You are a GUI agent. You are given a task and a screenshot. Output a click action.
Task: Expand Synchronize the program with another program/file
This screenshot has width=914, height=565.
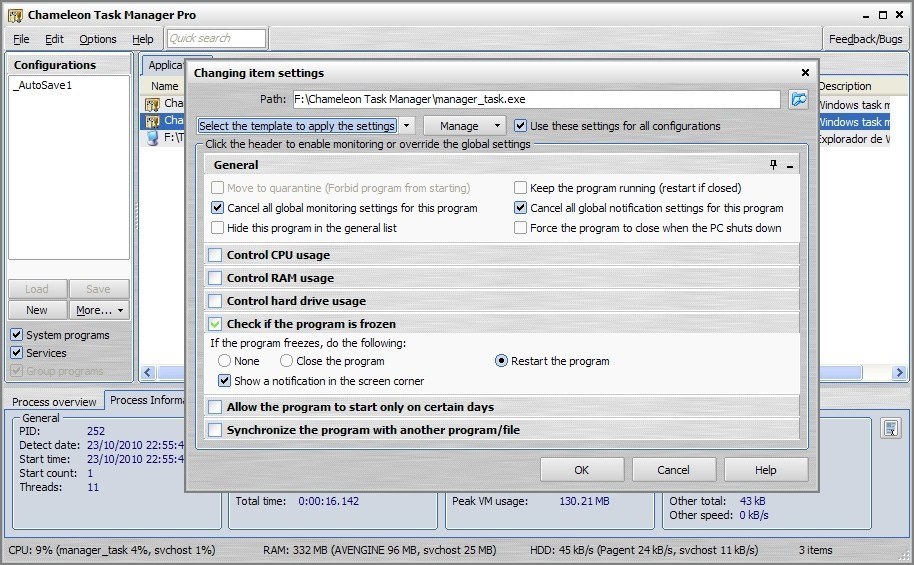click(501, 430)
